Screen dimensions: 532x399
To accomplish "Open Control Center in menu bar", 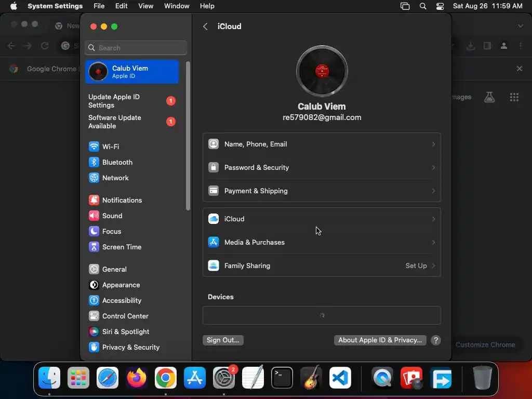I will tap(440, 6).
